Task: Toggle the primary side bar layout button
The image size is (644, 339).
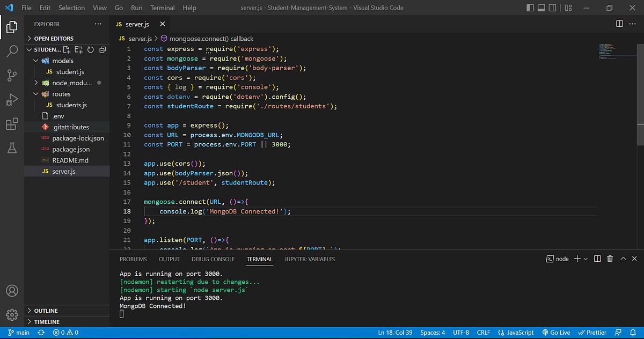Action: pos(531,8)
